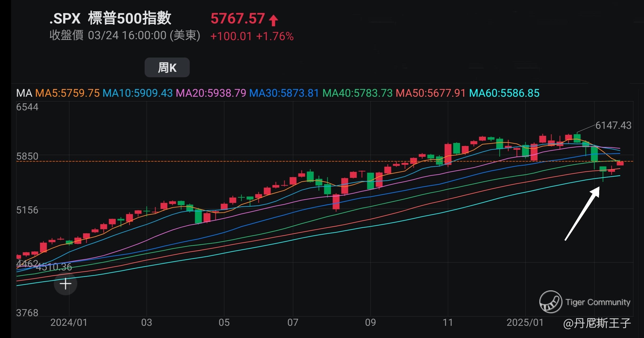Image resolution: width=644 pixels, height=338 pixels.
Task: Click the latest red weekly candlestick
Action: click(620, 163)
